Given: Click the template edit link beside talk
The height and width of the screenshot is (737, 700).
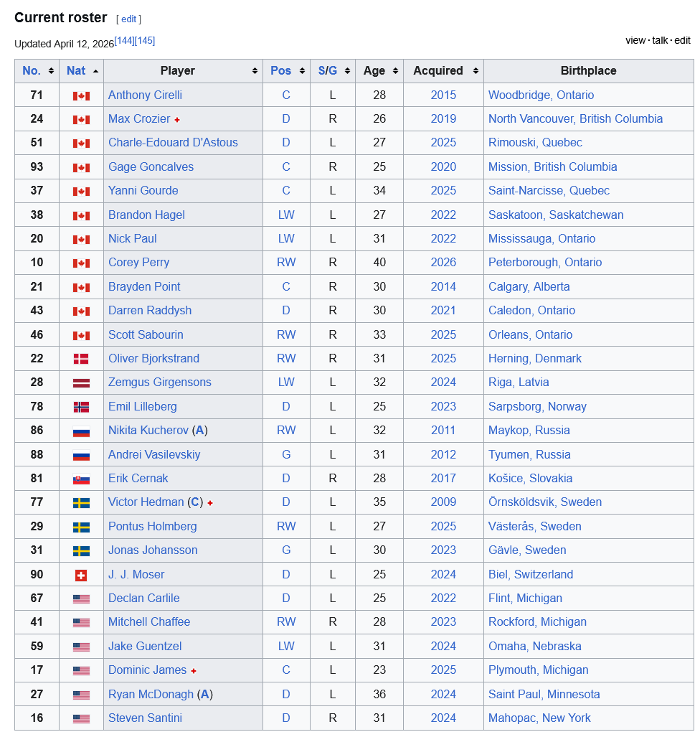Looking at the screenshot, I should point(682,40).
